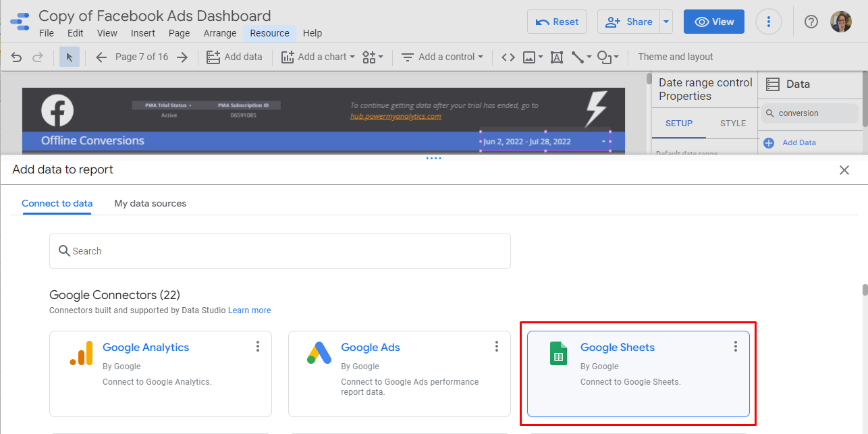This screenshot has width=868, height=434.
Task: Go to the next page arrow
Action: coord(182,57)
